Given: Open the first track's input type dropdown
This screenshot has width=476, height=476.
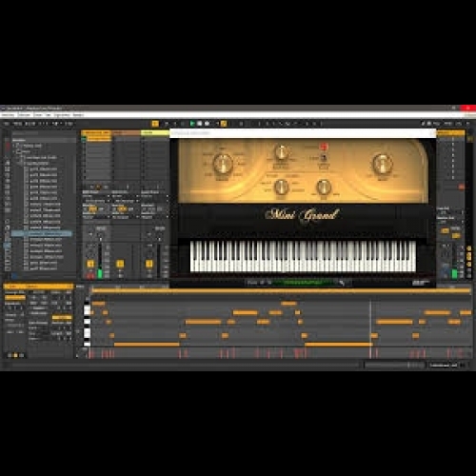Looking at the screenshot, I should 96,196.
